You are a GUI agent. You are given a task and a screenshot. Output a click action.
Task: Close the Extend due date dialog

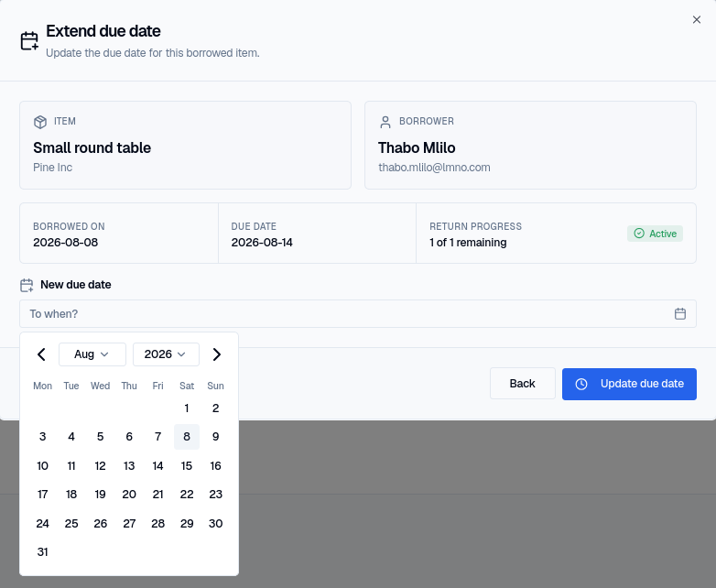tap(697, 19)
